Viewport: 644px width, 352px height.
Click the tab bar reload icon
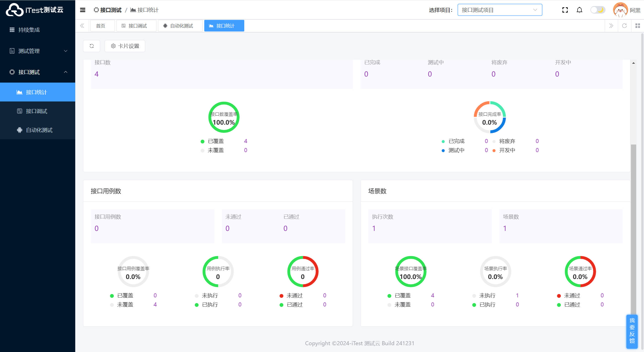click(x=624, y=26)
